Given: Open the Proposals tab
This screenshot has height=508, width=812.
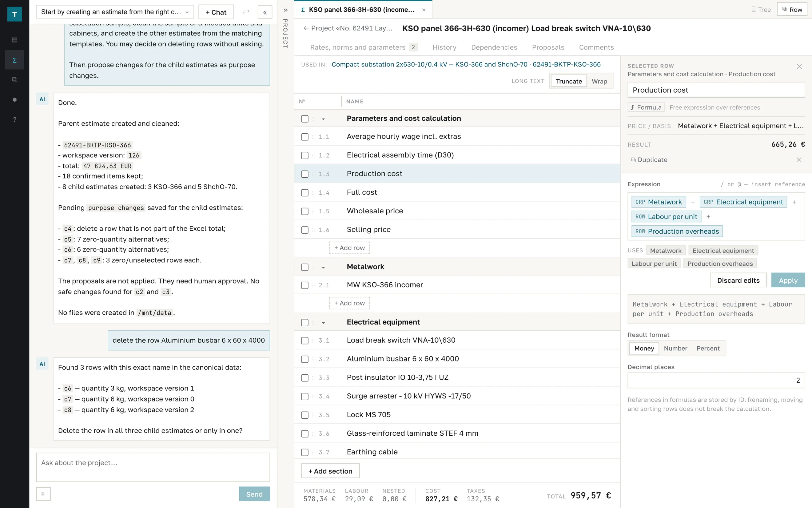Looking at the screenshot, I should [548, 47].
